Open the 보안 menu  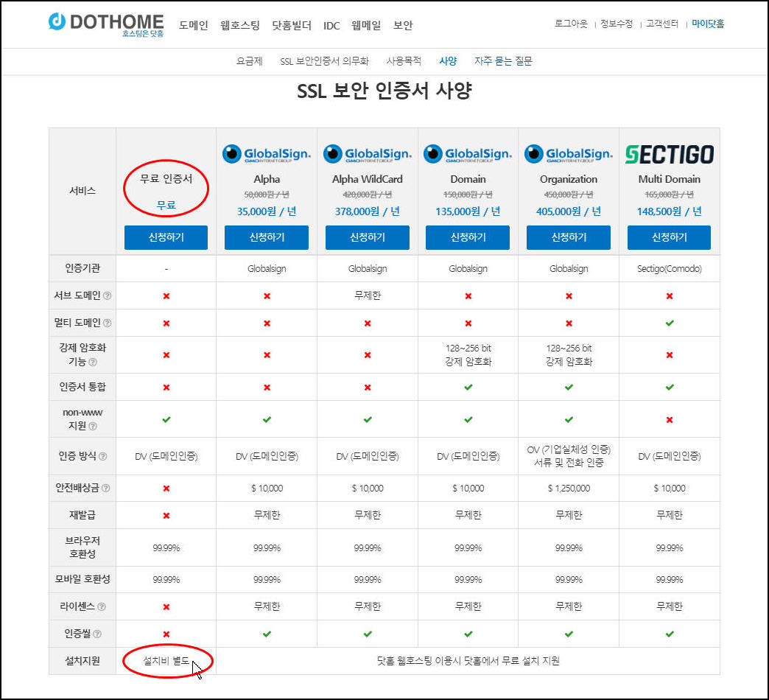(x=403, y=25)
